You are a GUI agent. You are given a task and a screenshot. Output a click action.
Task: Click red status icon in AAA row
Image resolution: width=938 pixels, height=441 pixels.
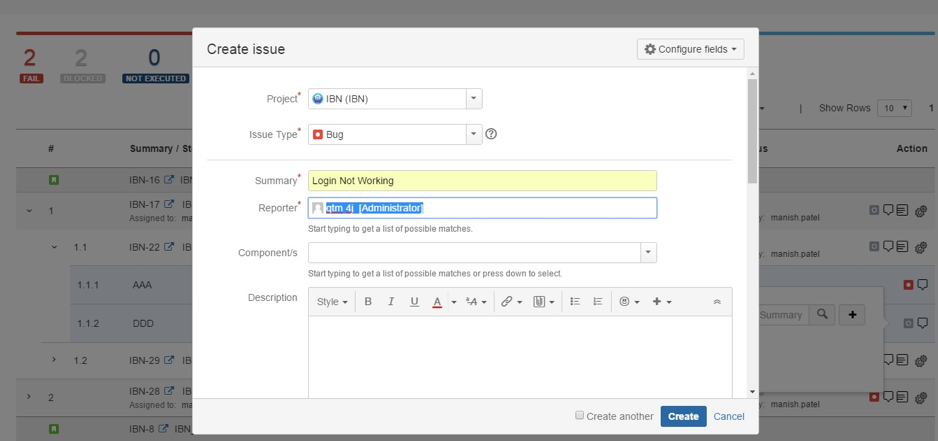click(908, 285)
